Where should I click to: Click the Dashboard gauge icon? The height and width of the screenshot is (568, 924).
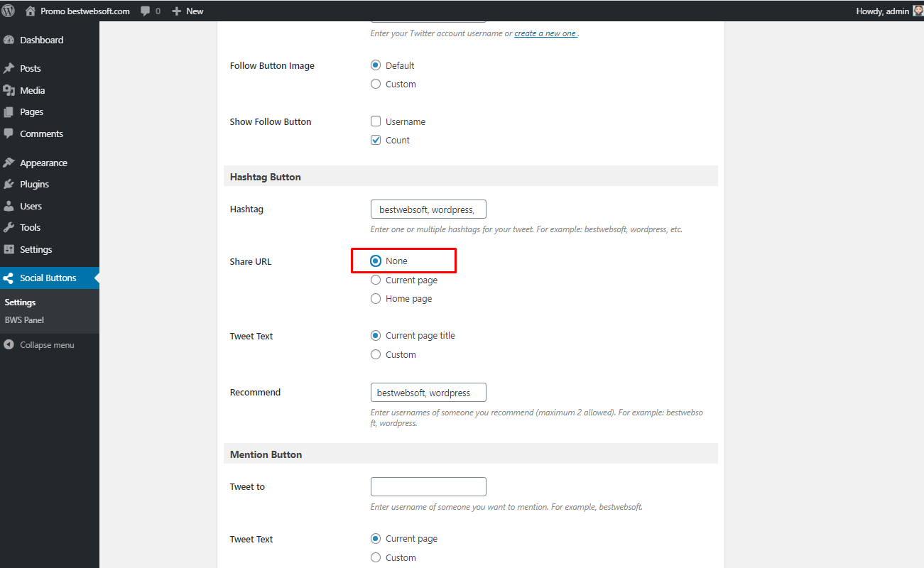coord(9,40)
